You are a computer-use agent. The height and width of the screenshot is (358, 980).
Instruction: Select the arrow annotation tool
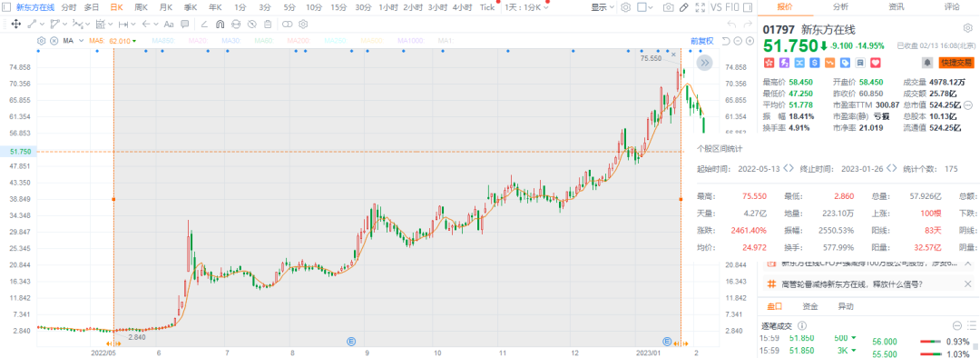click(x=146, y=25)
